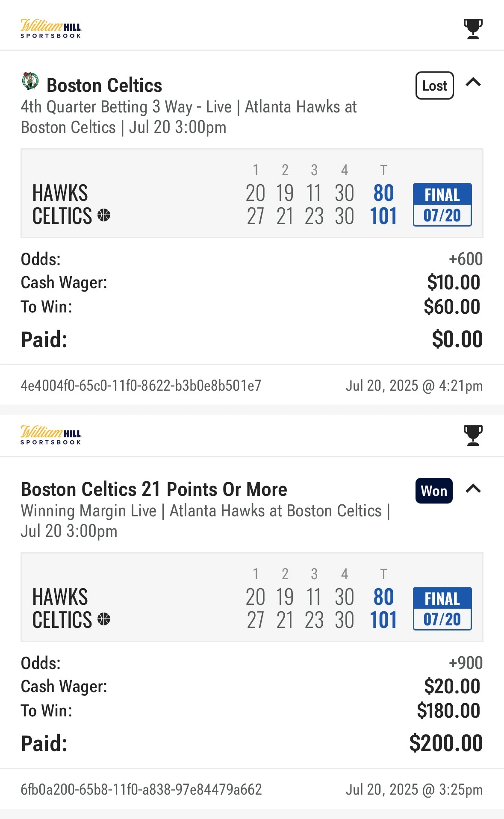Screen dimensions: 504x819
Task: Collapse the Boston Celtics 4th Quarter bet
Action: click(x=473, y=82)
